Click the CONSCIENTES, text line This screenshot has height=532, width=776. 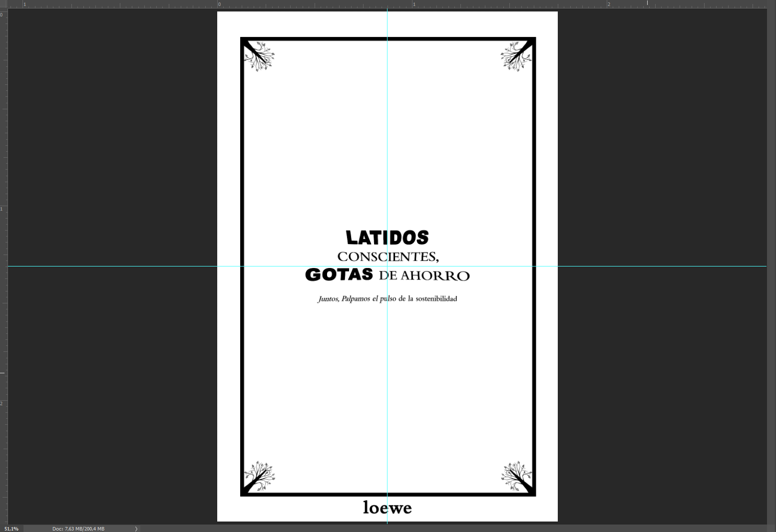[x=388, y=257]
